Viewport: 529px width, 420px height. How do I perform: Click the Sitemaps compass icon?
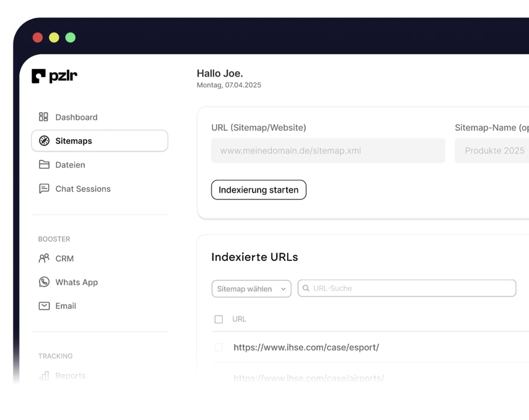click(44, 141)
